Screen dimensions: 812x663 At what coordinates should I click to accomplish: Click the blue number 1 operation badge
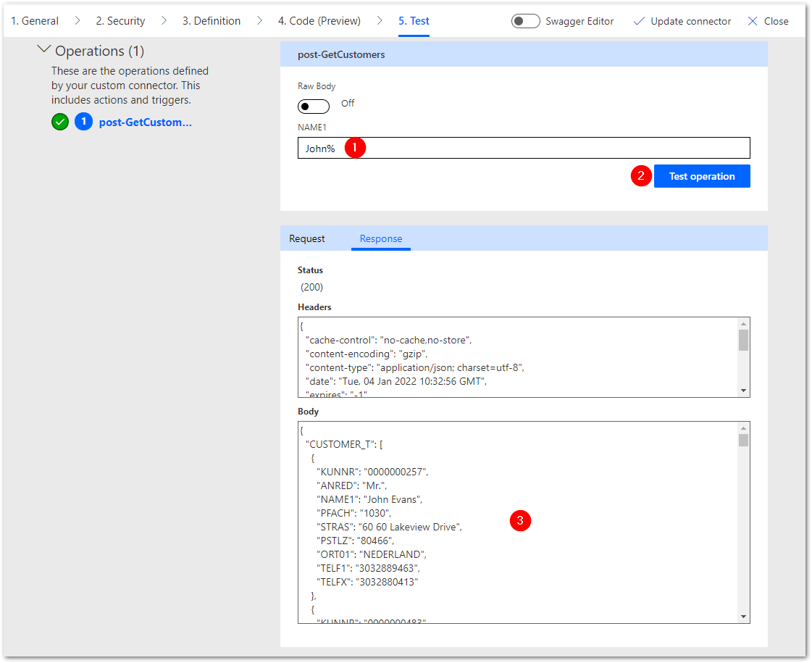click(x=83, y=122)
